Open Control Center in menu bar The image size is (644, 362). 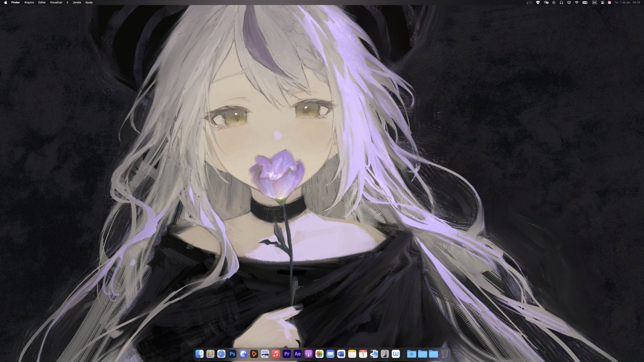[x=602, y=3]
